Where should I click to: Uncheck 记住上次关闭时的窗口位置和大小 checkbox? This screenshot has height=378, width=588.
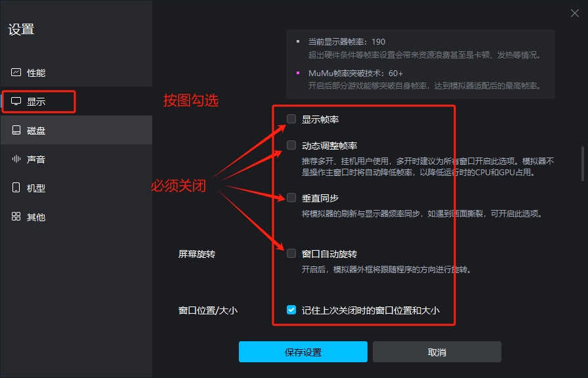[291, 310]
